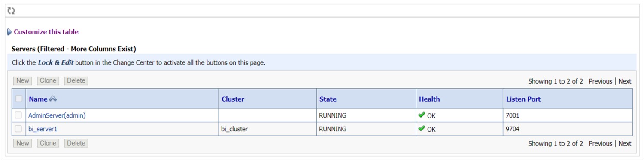644x161 pixels.
Task: Select the listen port value 9704
Action: pyautogui.click(x=513, y=129)
